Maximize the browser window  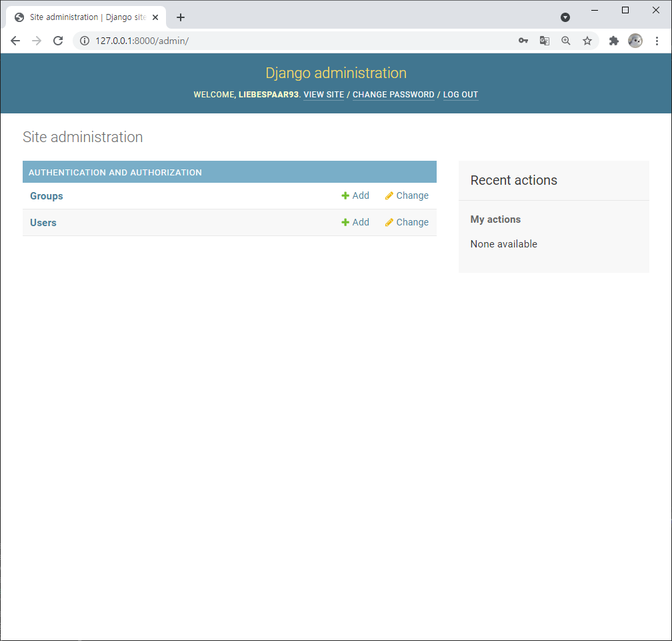pyautogui.click(x=625, y=10)
